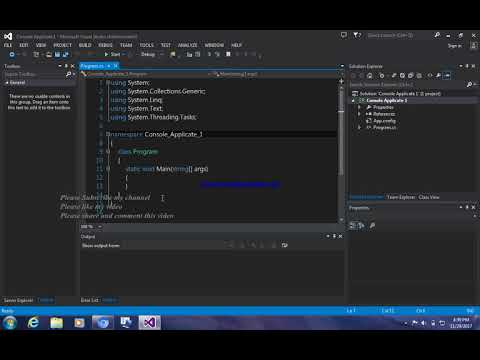Click the Toolbox search magnifier icon

click(69, 74)
